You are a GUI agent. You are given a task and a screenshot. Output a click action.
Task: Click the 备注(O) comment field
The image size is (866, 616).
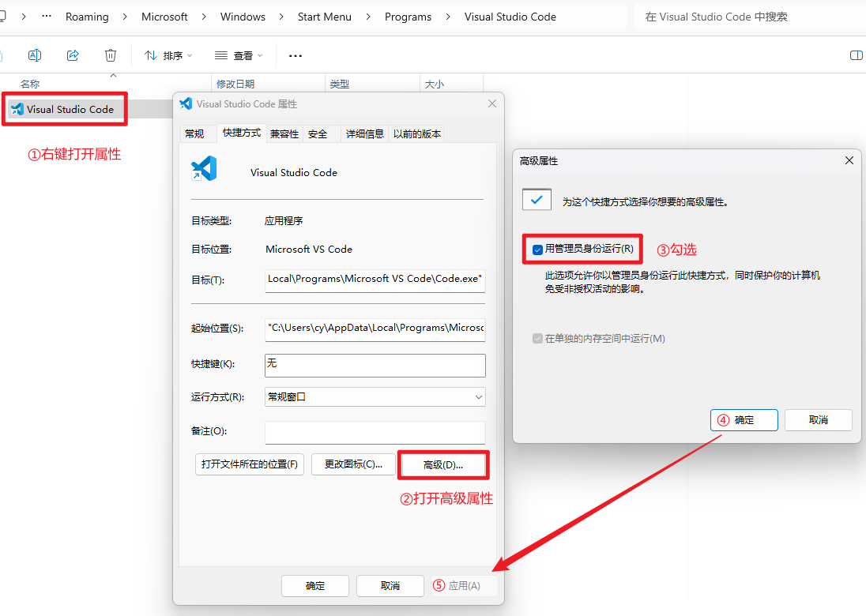pos(375,432)
